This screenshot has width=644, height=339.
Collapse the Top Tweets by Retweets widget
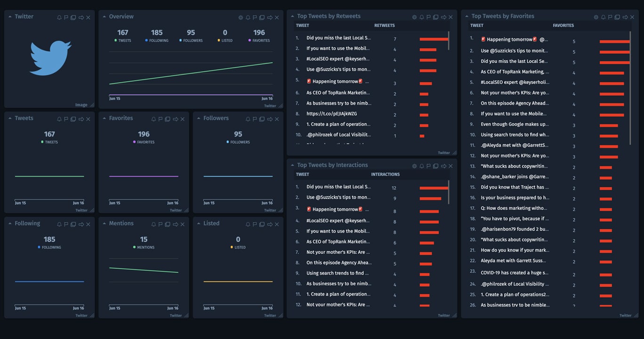[x=293, y=16]
